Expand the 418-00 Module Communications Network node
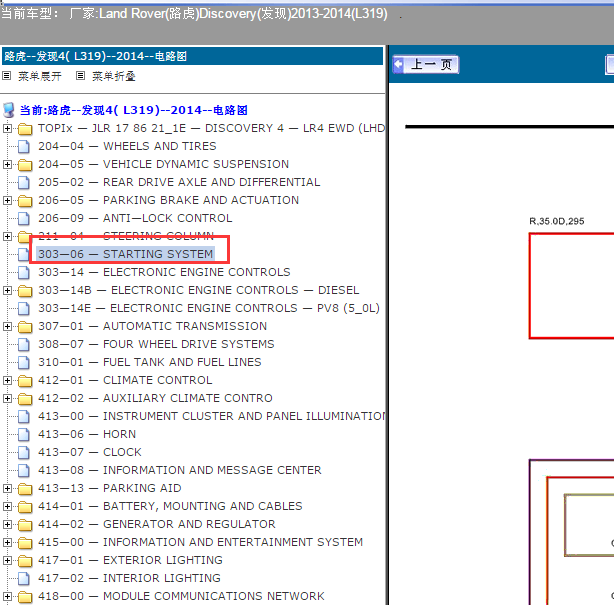The image size is (614, 605). pos(7,597)
